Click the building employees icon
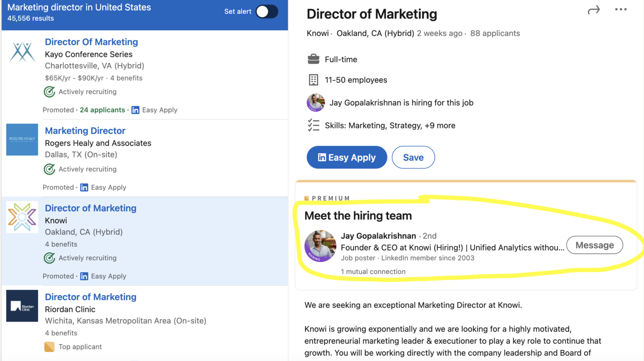Screen dimensions: 644x361 pyautogui.click(x=313, y=80)
